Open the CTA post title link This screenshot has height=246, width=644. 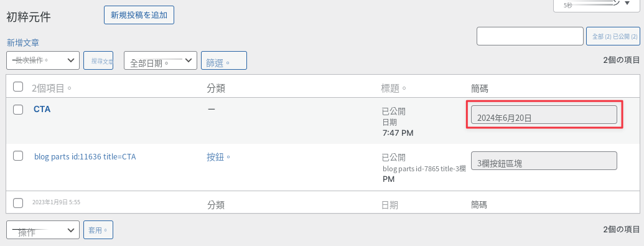pos(42,110)
